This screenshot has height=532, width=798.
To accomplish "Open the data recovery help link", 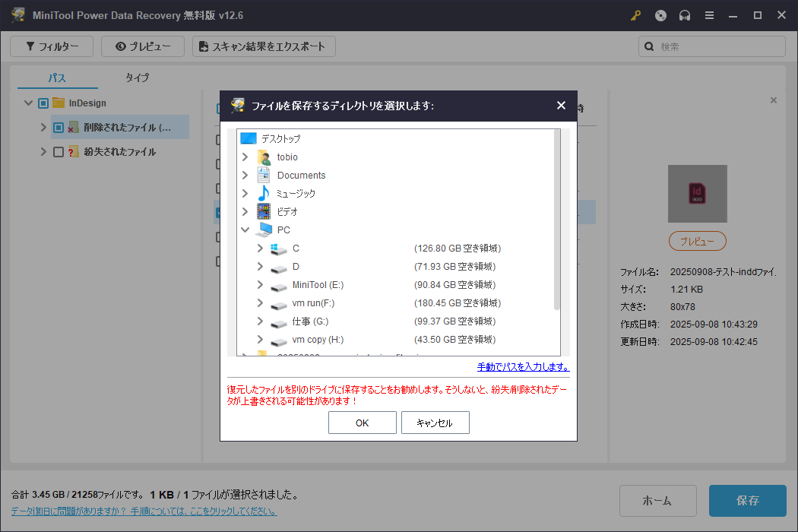I will pyautogui.click(x=144, y=511).
